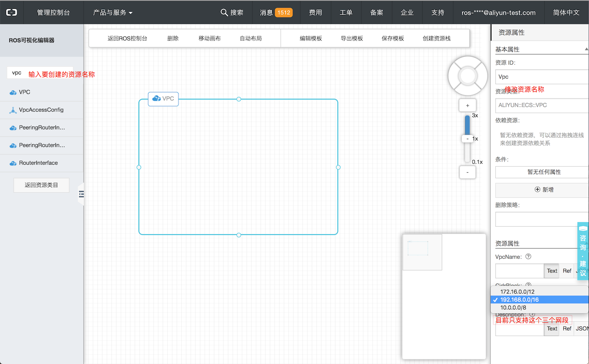Click the top connector point of VPC box
589x364 pixels.
pyautogui.click(x=239, y=99)
